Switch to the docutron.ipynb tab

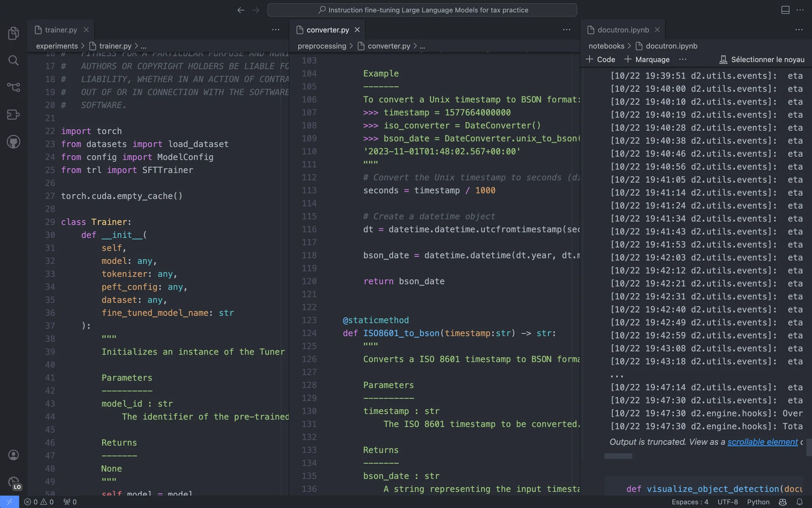pos(623,30)
